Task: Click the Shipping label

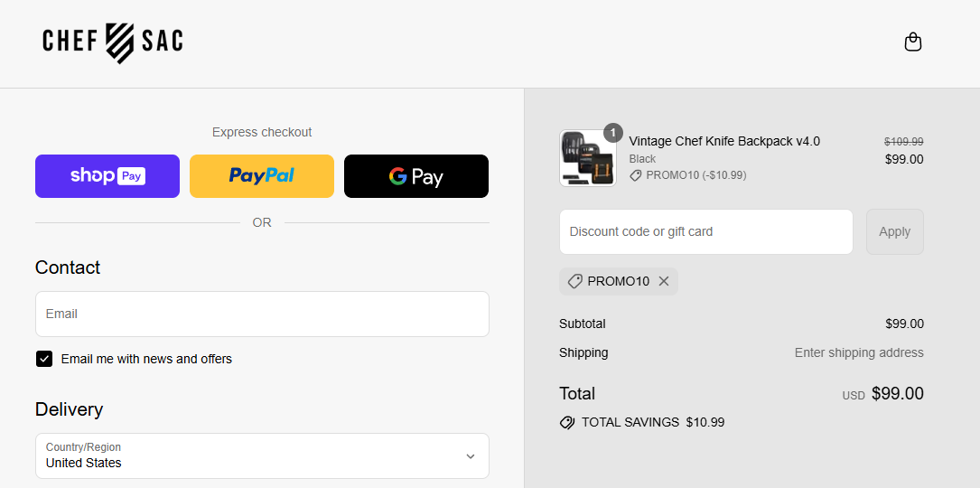Action: (583, 352)
